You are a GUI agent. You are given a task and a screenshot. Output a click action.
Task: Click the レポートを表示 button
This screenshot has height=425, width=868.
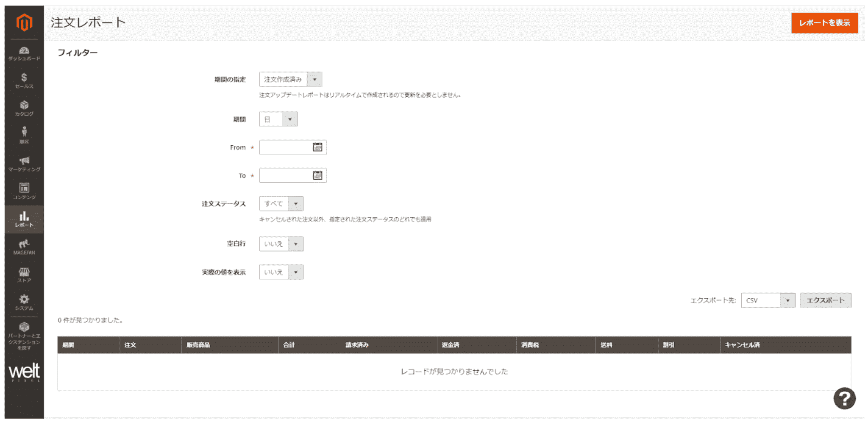click(x=824, y=23)
